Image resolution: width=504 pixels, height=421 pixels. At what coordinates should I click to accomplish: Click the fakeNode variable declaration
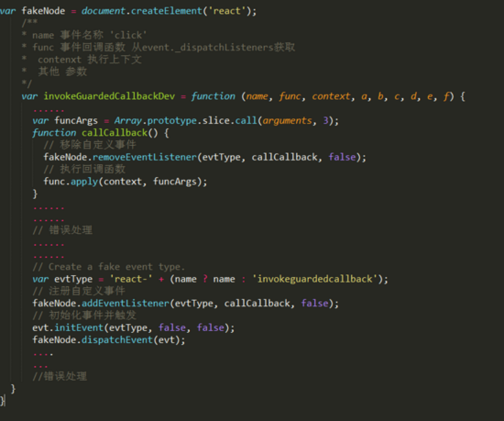[43, 11]
